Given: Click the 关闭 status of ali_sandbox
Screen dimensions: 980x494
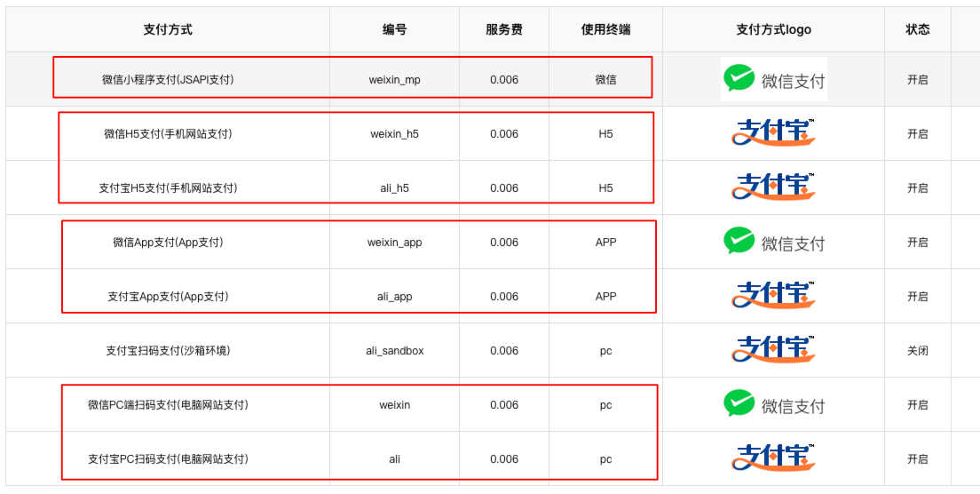Looking at the screenshot, I should [x=918, y=351].
